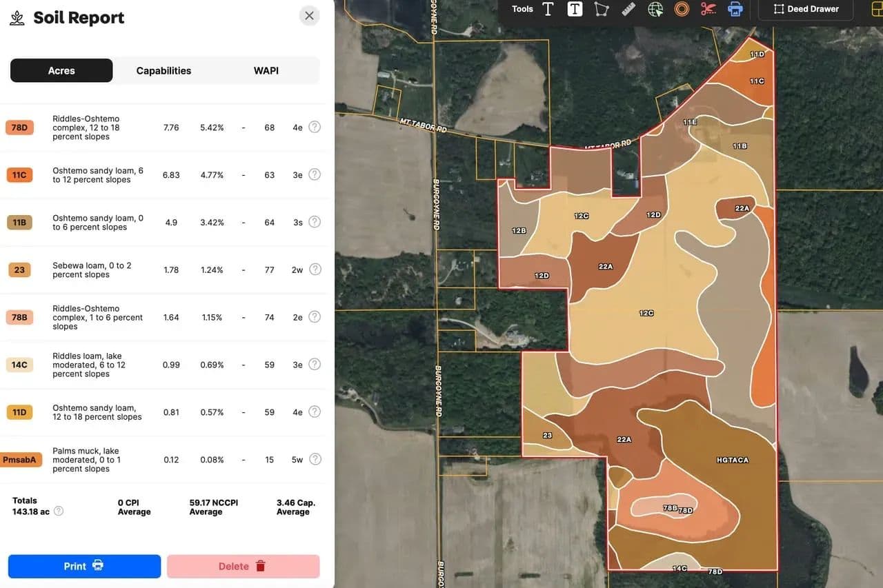Viewport: 883px width, 588px height.
Task: Click help icon for Riddles-Oshtemo 78D row
Action: (315, 127)
